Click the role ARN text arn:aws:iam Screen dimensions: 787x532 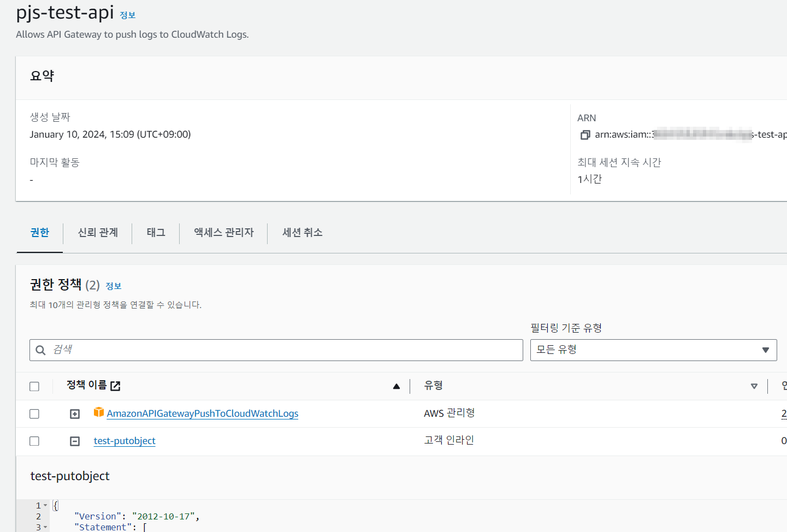tap(691, 134)
